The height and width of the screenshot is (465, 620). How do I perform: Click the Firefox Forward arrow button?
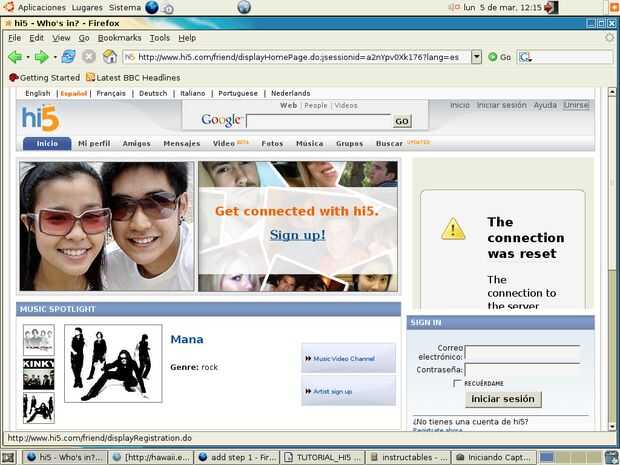coord(41,57)
